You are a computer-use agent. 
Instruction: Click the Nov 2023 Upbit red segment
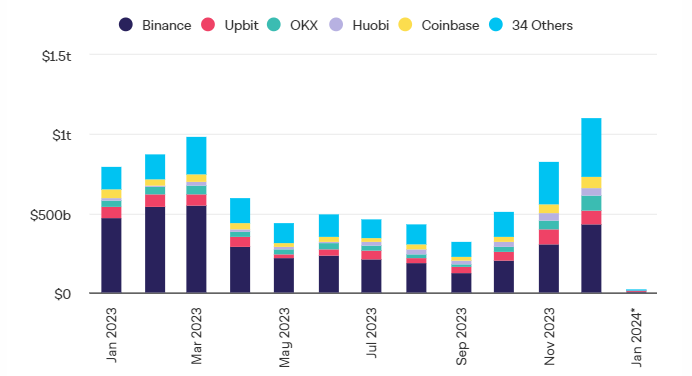[549, 237]
